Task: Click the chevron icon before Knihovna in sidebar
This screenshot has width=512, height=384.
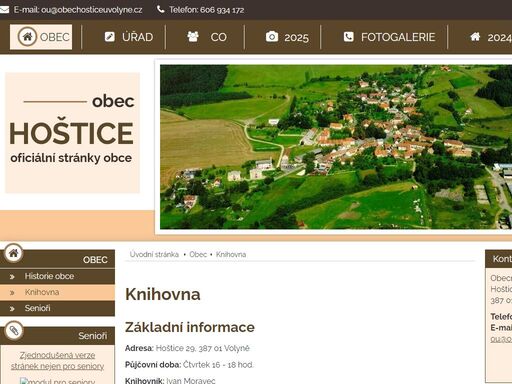Action: [12, 293]
